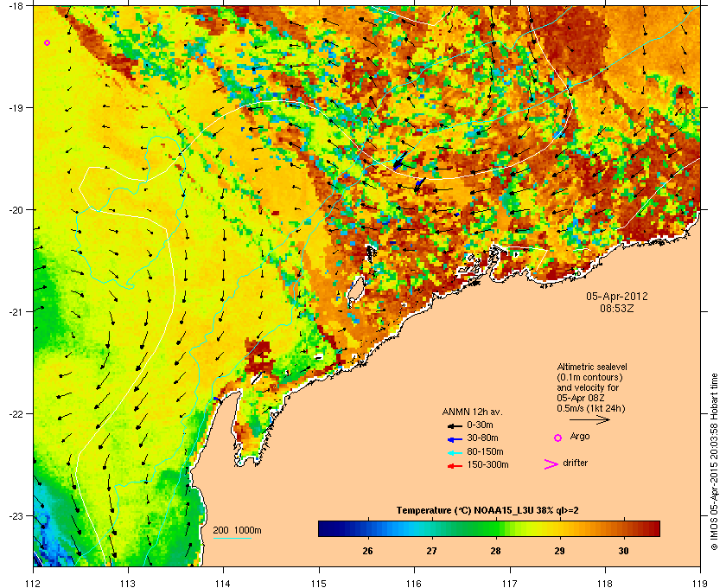
Task: Click the '200 1000m' isobath label
Action: pos(237,530)
